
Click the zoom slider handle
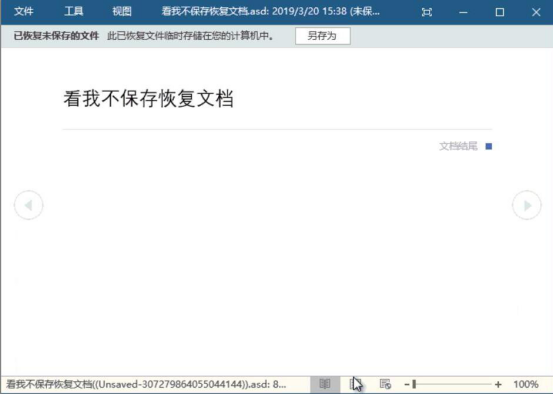(x=414, y=384)
